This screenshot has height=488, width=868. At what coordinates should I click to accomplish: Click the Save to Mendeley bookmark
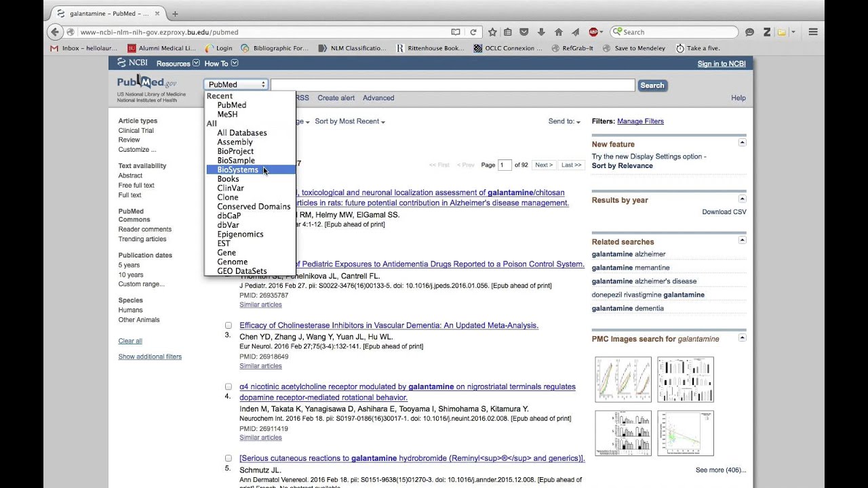(x=634, y=48)
